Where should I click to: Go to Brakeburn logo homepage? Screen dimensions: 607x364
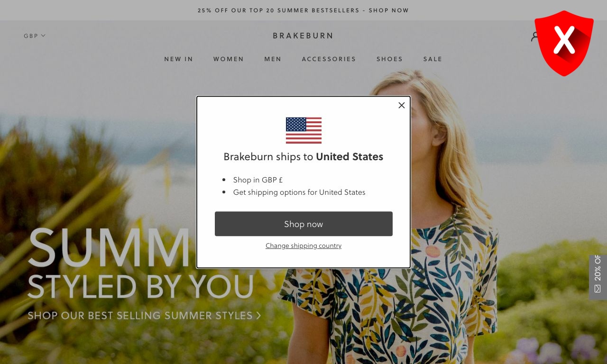(303, 36)
